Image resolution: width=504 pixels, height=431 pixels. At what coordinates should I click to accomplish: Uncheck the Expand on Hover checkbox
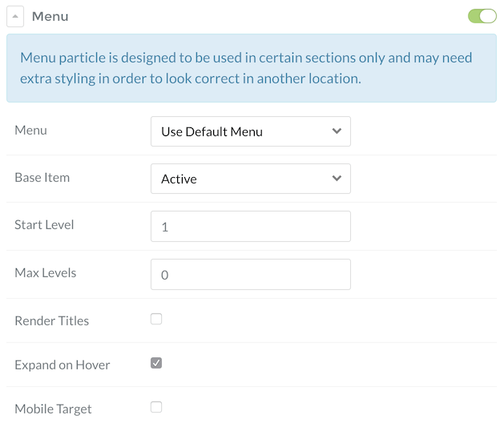156,363
